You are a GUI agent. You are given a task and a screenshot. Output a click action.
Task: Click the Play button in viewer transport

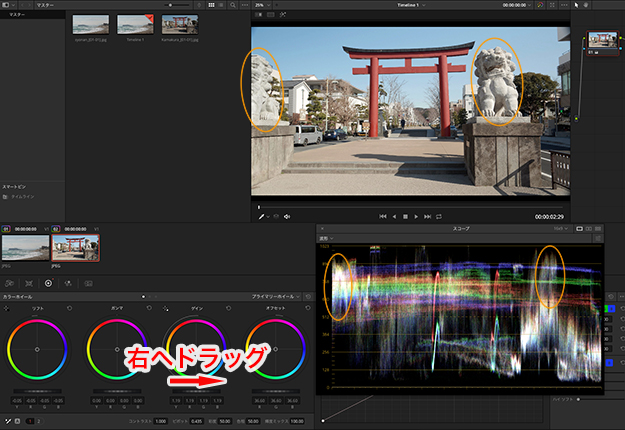[x=417, y=216]
